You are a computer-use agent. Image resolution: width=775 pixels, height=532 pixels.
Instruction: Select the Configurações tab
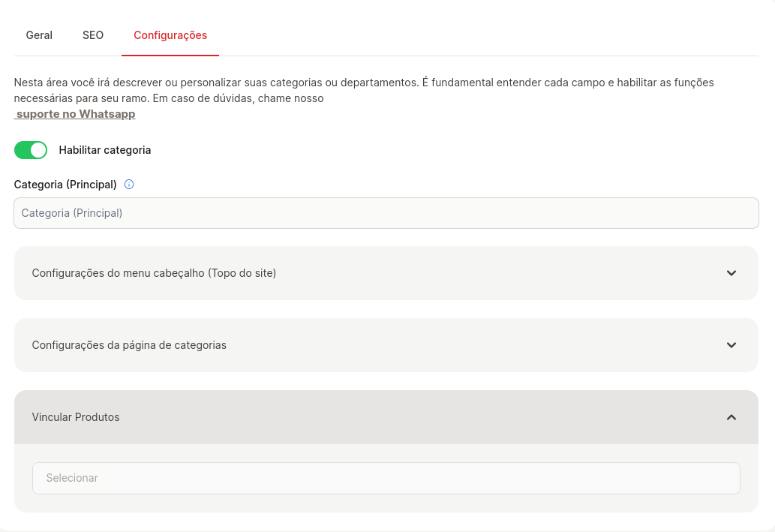(170, 35)
